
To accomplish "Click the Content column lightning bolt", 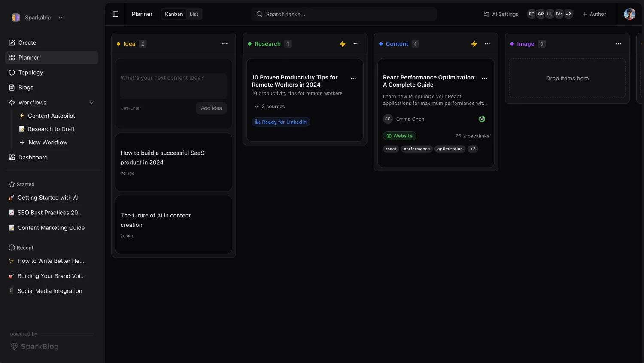I will pos(474,44).
